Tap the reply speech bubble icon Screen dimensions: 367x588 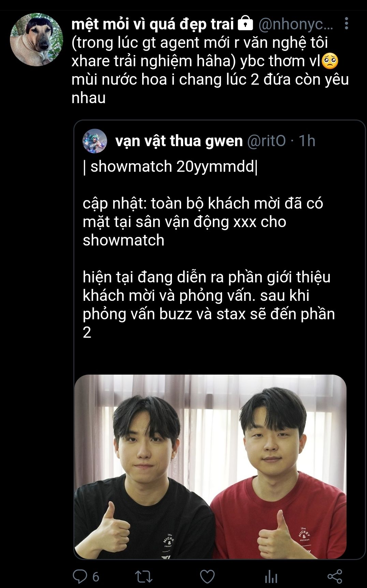coord(80,577)
